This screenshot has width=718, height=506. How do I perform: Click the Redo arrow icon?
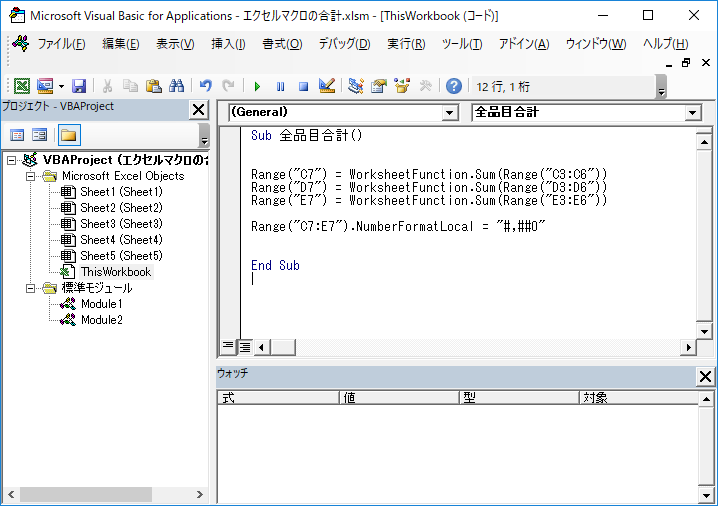[x=228, y=86]
